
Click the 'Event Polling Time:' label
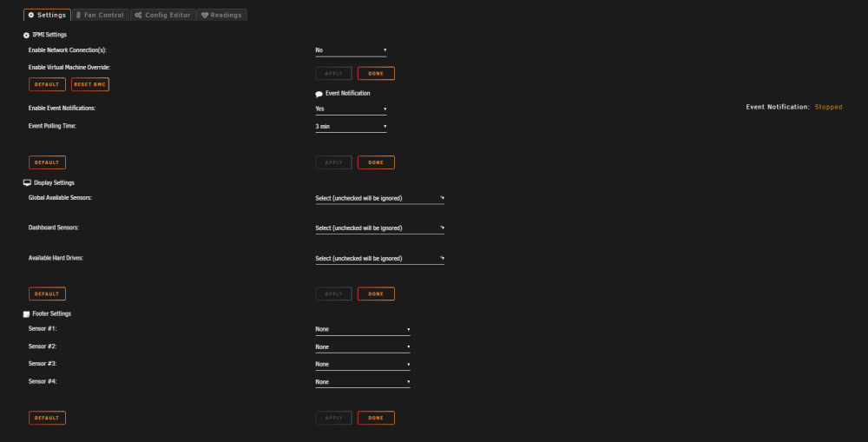(x=52, y=126)
